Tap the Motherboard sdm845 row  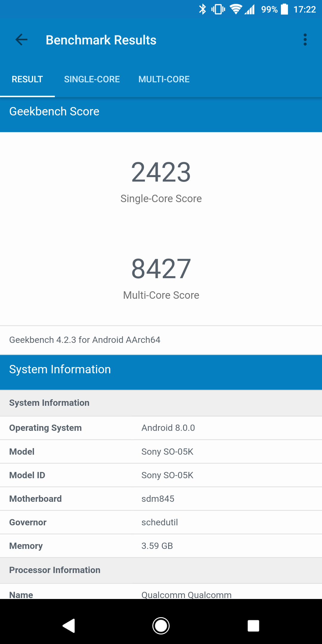pyautogui.click(x=161, y=499)
